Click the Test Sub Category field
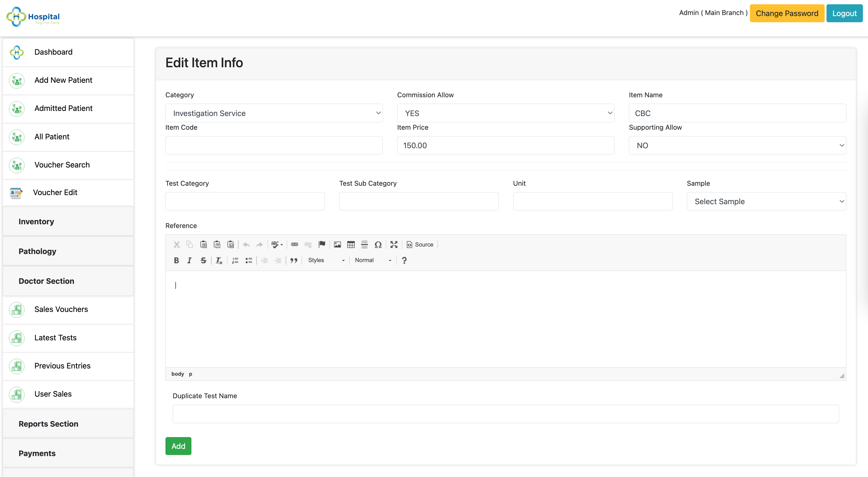Image resolution: width=868 pixels, height=477 pixels. (x=419, y=202)
